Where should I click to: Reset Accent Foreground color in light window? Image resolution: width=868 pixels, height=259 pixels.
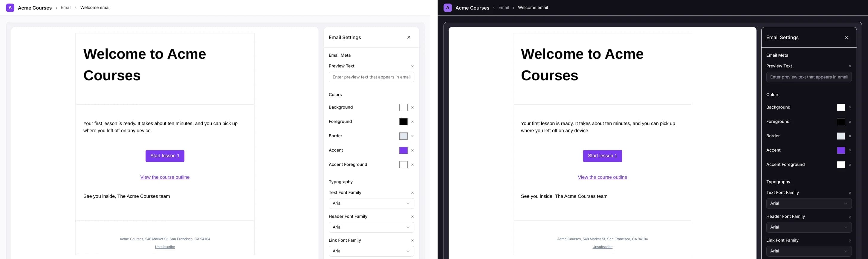(x=412, y=165)
